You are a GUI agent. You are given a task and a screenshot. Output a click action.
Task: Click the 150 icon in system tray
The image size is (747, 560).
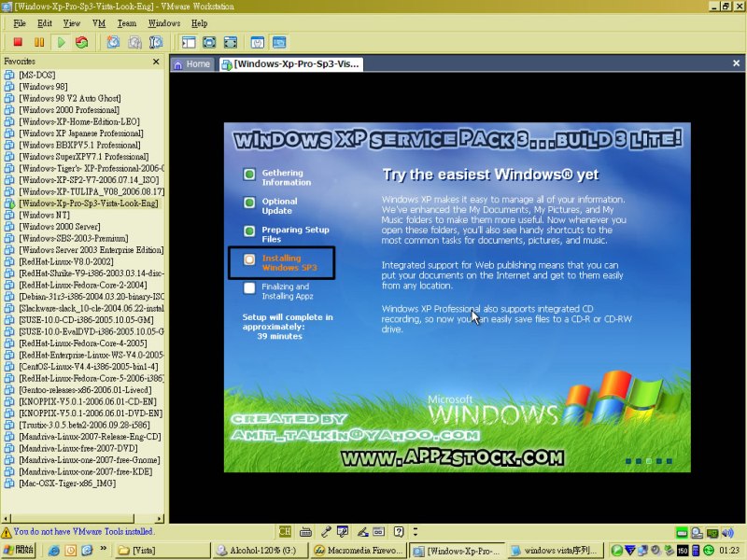click(x=683, y=551)
